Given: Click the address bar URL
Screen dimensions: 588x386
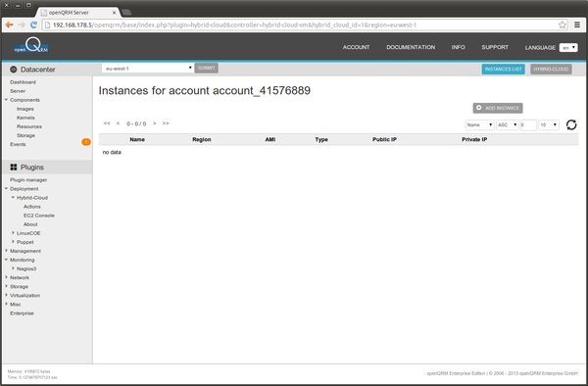Looking at the screenshot, I should coord(234,24).
